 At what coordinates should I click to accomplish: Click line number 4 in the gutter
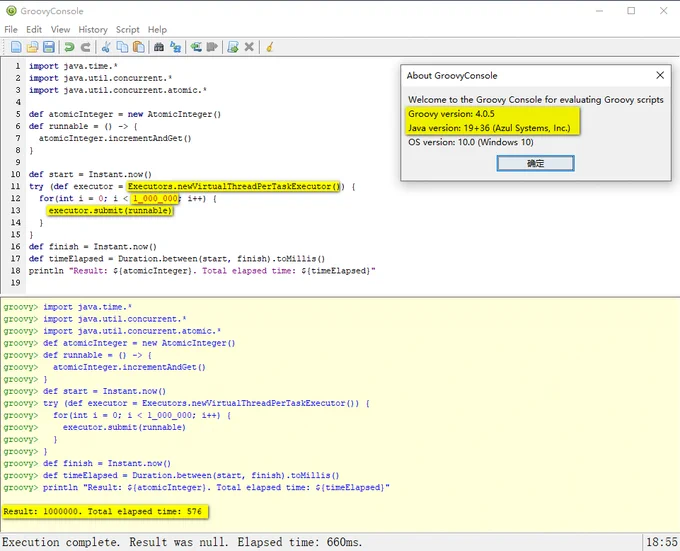point(18,102)
